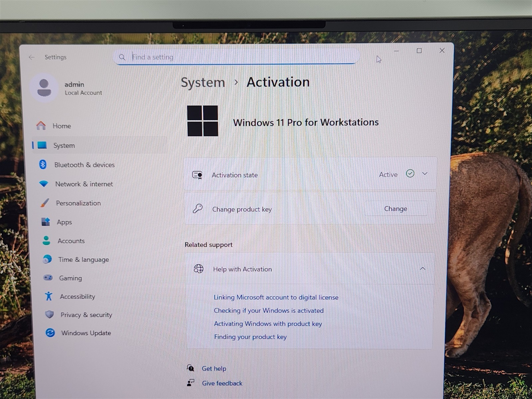
Task: Click the Wi-Fi network icon
Action: coord(44,184)
